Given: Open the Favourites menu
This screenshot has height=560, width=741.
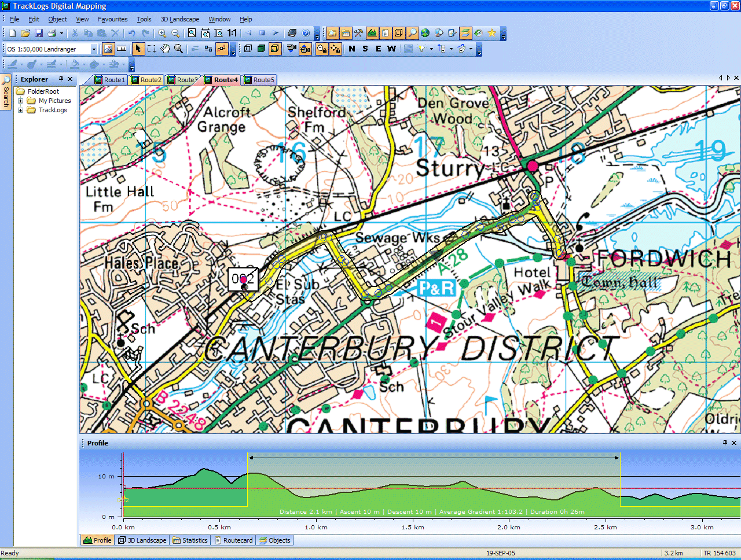Looking at the screenshot, I should coord(113,19).
